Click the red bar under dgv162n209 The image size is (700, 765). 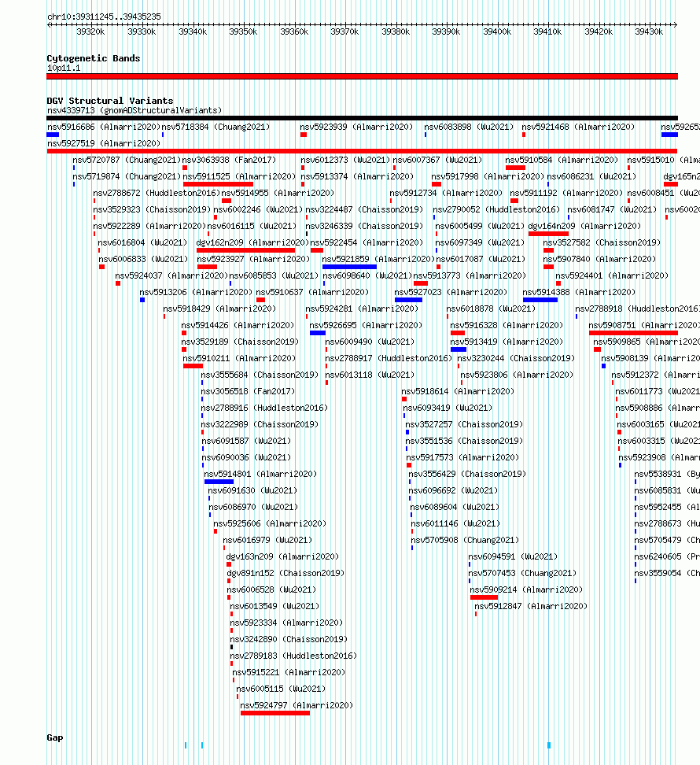245,250
